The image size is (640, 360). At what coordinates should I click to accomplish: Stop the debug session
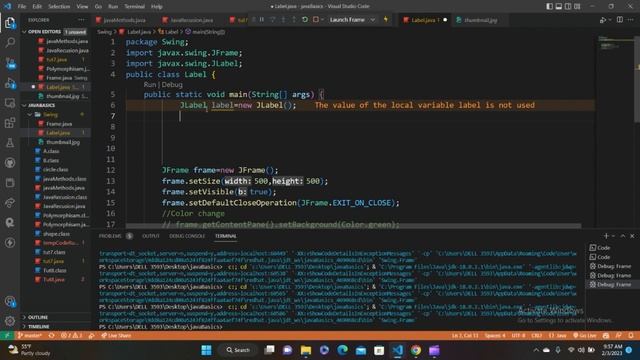[316, 20]
